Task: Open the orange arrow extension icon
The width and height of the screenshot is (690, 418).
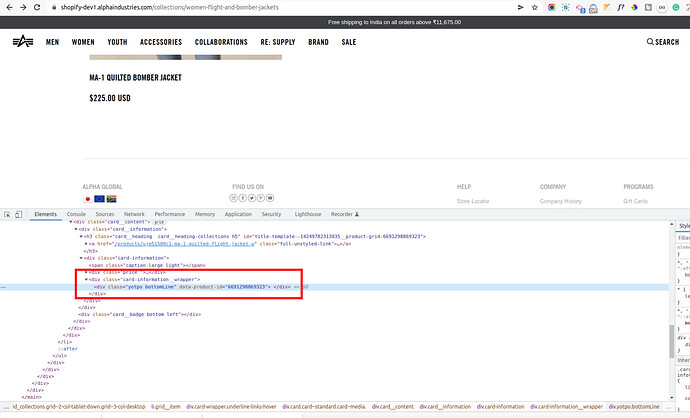Action: point(607,7)
